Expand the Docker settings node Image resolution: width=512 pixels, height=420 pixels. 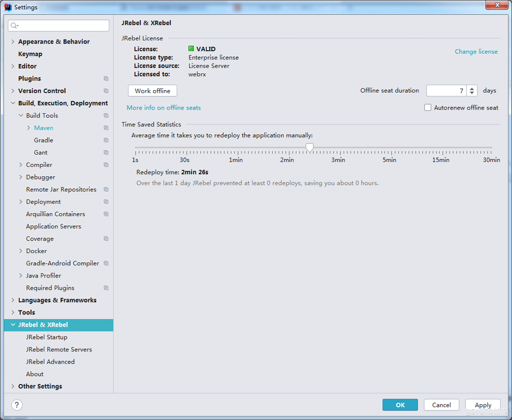[21, 251]
